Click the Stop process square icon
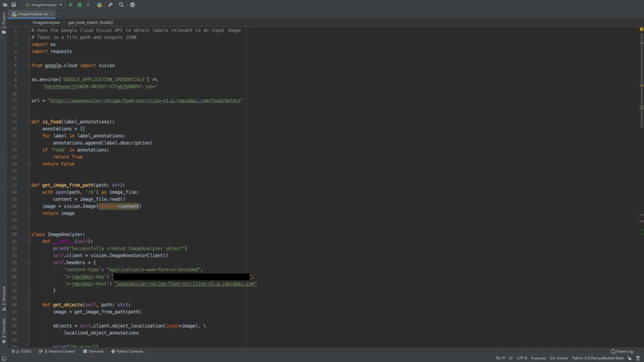 coord(88,5)
